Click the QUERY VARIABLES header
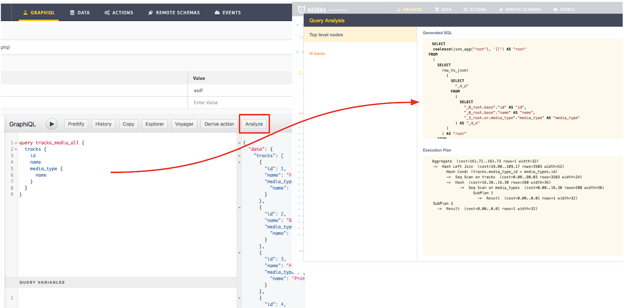The width and height of the screenshot is (644, 308). (121, 282)
